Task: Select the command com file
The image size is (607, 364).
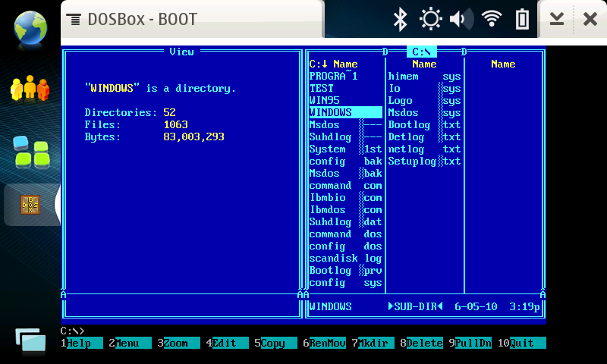Action: point(345,185)
